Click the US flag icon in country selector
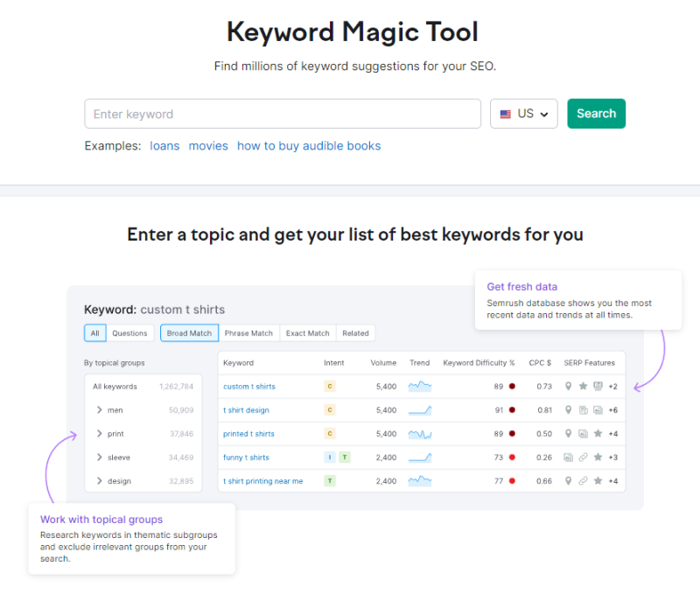The height and width of the screenshot is (594, 700). point(506,114)
